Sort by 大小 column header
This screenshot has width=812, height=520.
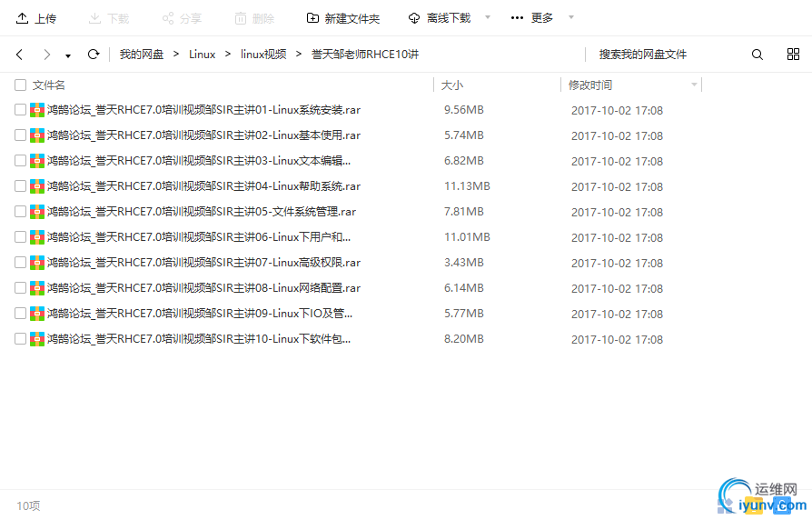point(452,85)
